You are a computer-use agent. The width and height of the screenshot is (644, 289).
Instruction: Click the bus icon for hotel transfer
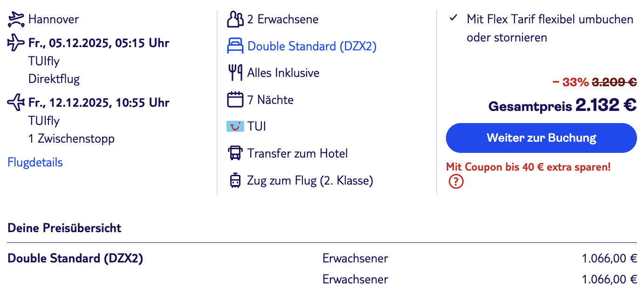point(235,153)
